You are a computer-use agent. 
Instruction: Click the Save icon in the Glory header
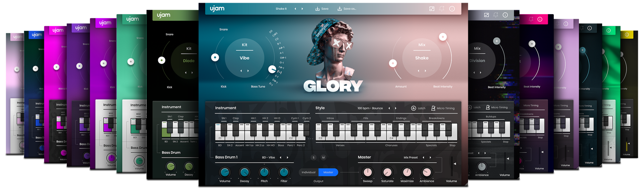(317, 9)
